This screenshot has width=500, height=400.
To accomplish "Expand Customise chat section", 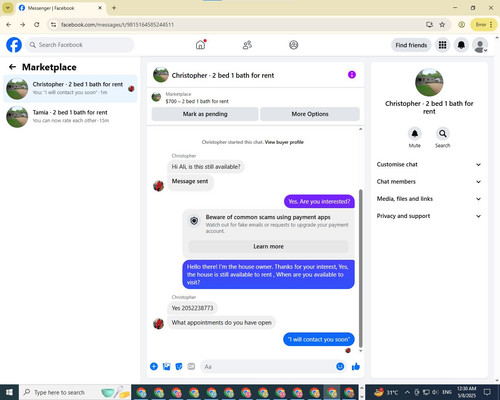I will [429, 164].
